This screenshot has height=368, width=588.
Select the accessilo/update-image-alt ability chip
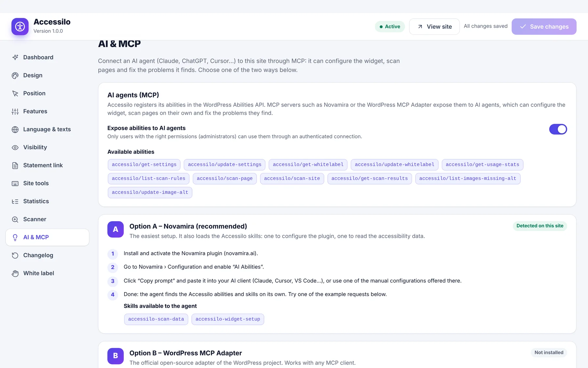coord(150,192)
